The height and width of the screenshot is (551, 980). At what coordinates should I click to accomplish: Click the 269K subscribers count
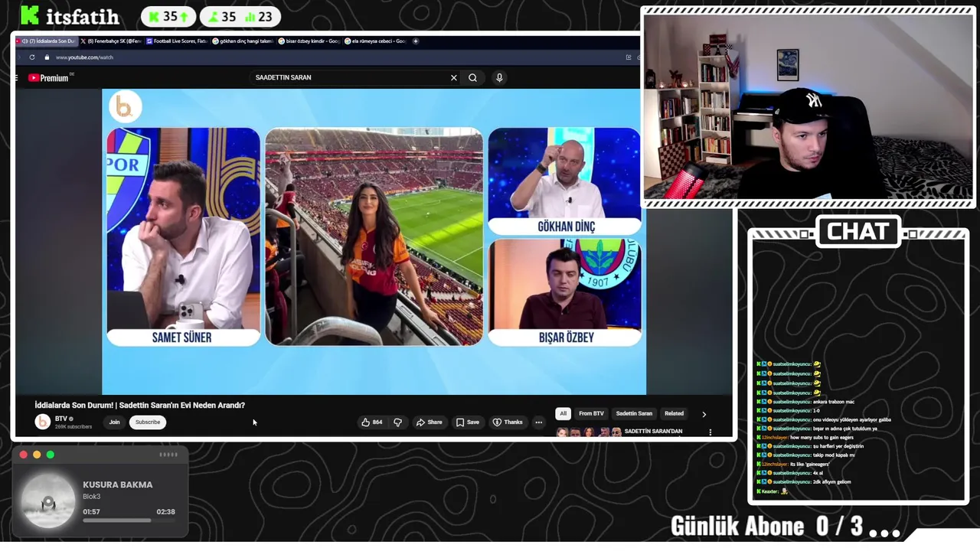pos(73,427)
